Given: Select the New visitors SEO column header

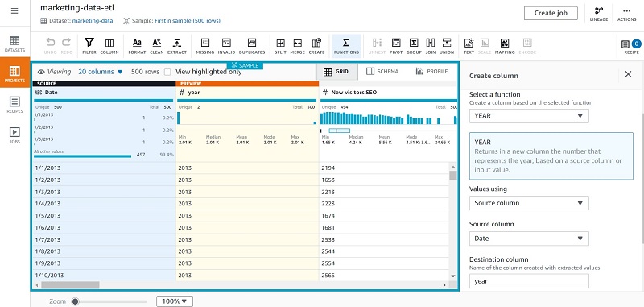Looking at the screenshot, I should tap(388, 93).
